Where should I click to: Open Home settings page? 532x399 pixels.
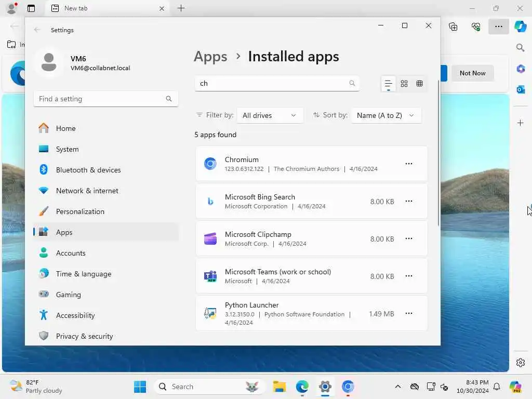pos(106,128)
